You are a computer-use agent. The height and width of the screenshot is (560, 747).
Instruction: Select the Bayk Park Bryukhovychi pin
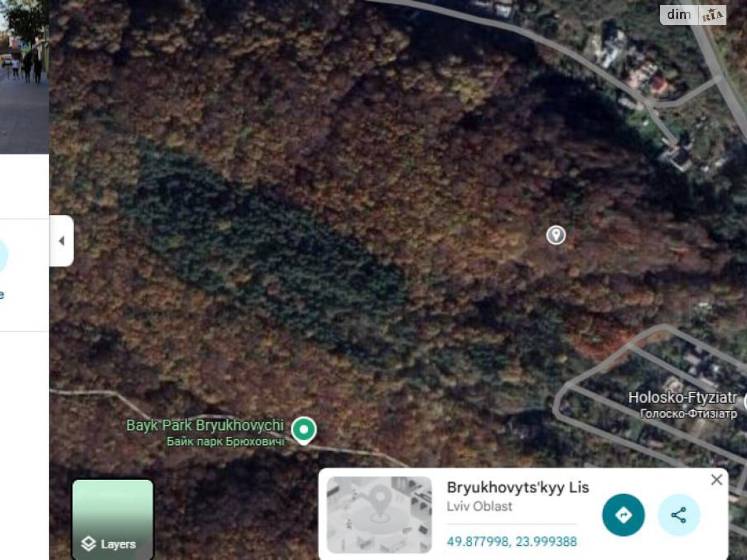[303, 430]
